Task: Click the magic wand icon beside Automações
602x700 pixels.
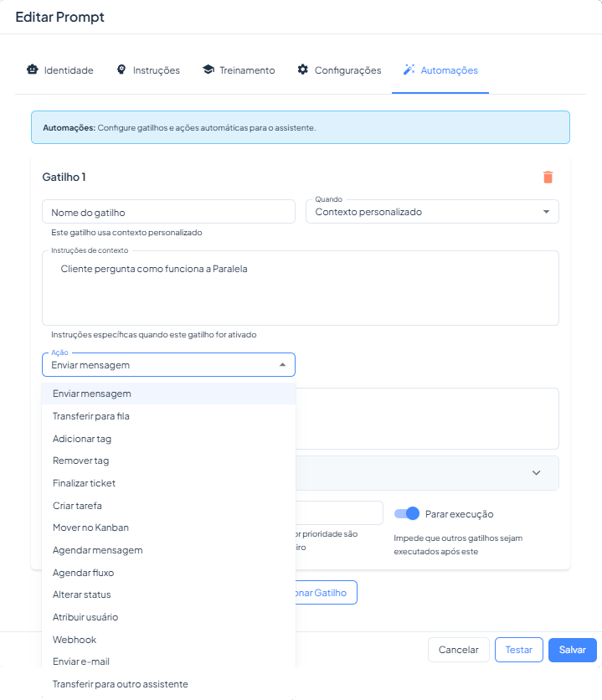Action: (x=409, y=69)
